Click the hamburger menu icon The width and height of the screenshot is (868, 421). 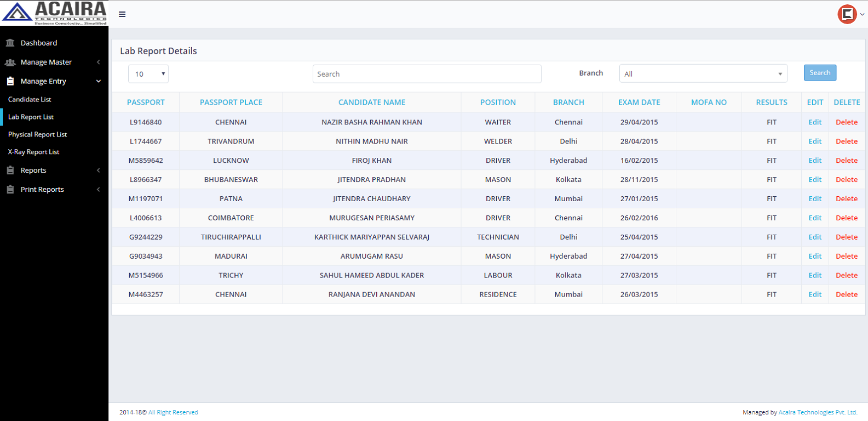pyautogui.click(x=122, y=14)
